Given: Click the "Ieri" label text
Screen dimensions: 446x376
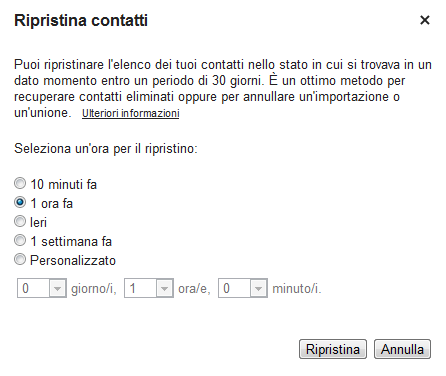Looking at the screenshot, I should 38,222.
